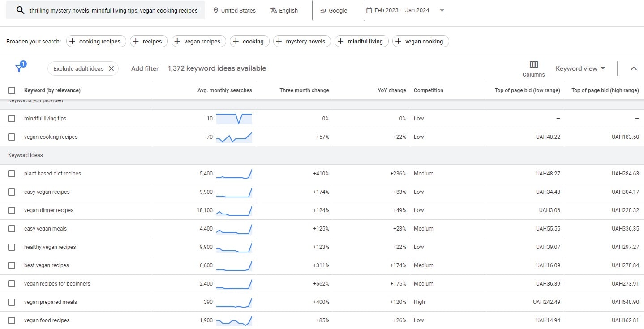Tick checkbox for vegan cooking recipes

tap(12, 137)
